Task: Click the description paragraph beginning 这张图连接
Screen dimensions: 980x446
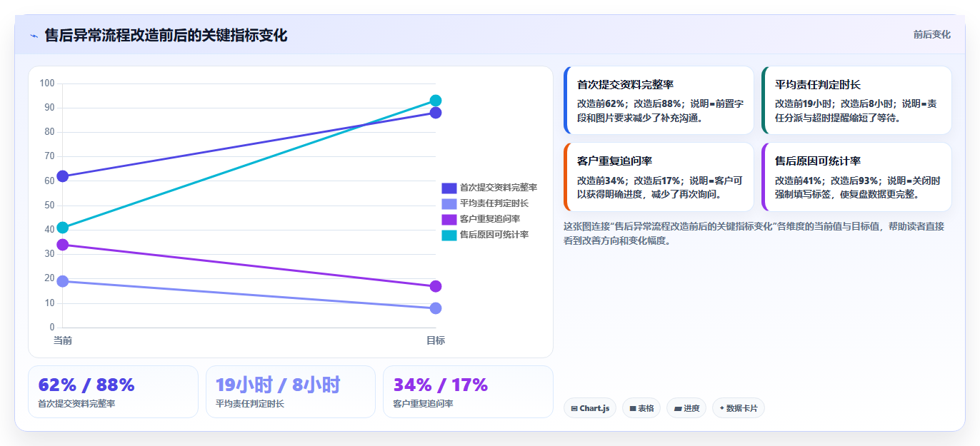Action: [x=754, y=233]
